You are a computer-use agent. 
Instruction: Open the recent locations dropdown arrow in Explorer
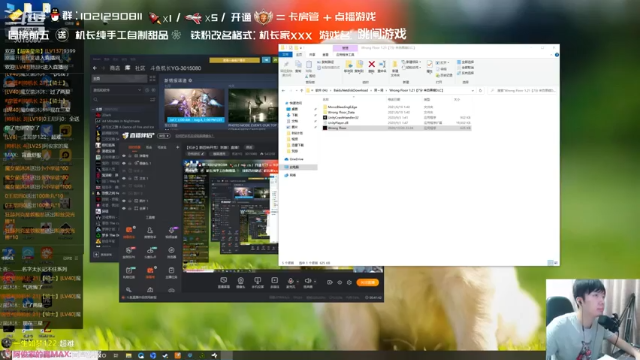click(297, 90)
